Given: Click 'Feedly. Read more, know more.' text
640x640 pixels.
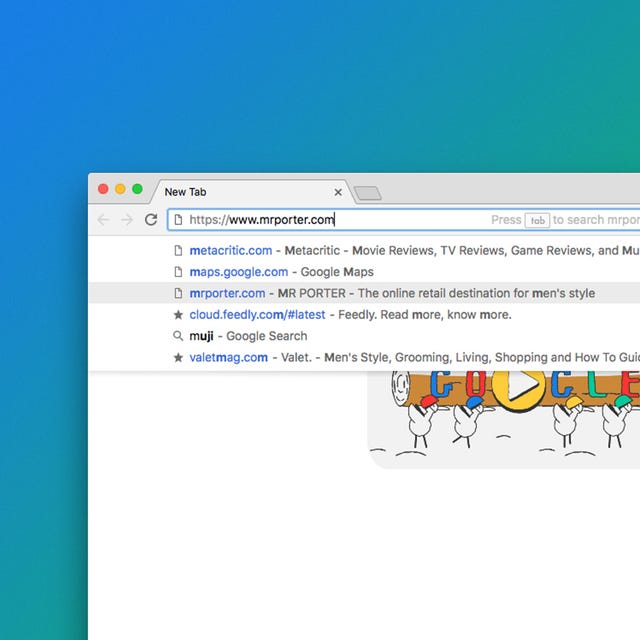Looking at the screenshot, I should [424, 315].
